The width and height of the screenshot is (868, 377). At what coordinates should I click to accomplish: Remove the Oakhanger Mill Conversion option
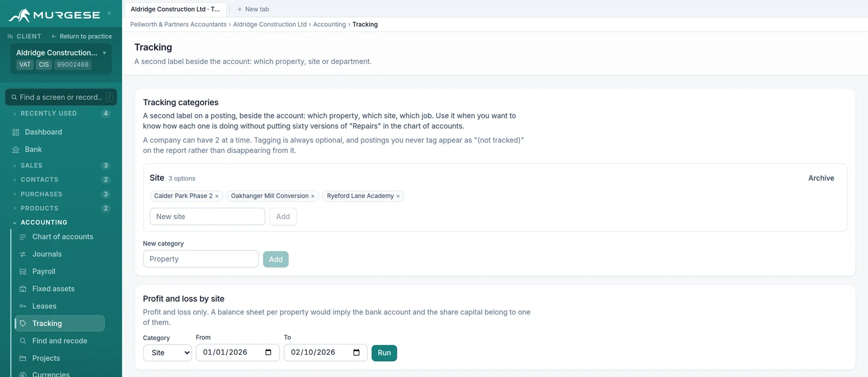(x=312, y=196)
